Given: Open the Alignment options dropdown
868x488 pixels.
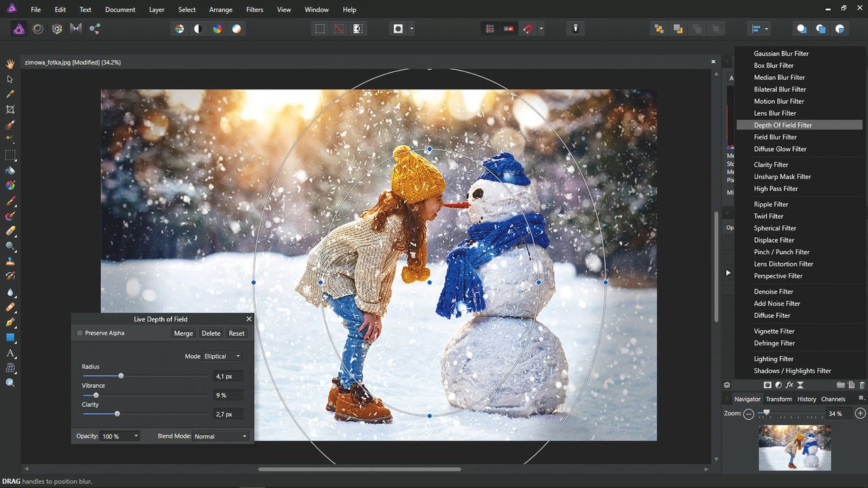Looking at the screenshot, I should click(x=760, y=28).
